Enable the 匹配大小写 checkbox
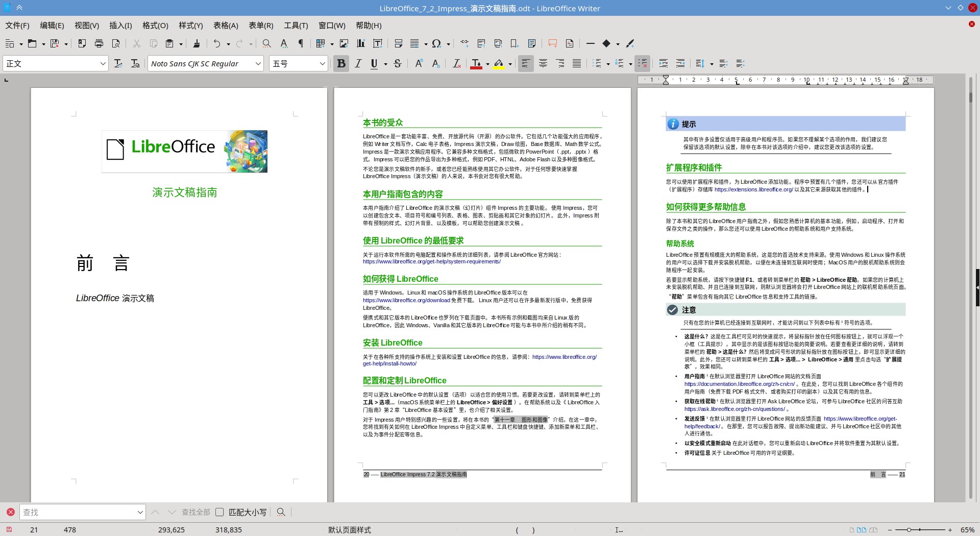This screenshot has width=980, height=536. coord(220,512)
